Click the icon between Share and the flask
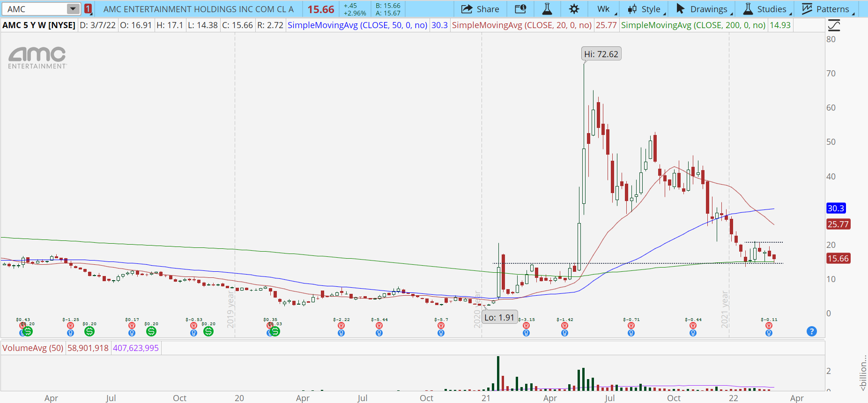Image resolution: width=868 pixels, height=403 pixels. coord(520,9)
